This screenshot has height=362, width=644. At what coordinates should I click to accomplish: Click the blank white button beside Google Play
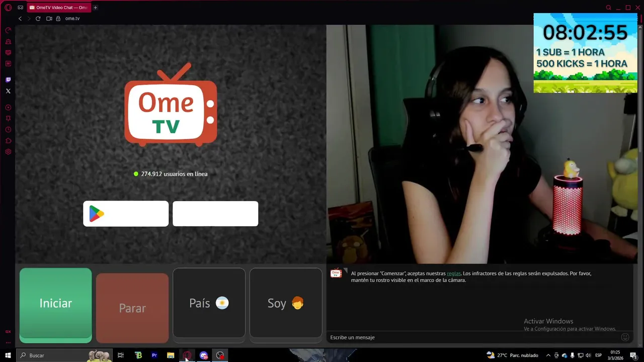click(215, 214)
